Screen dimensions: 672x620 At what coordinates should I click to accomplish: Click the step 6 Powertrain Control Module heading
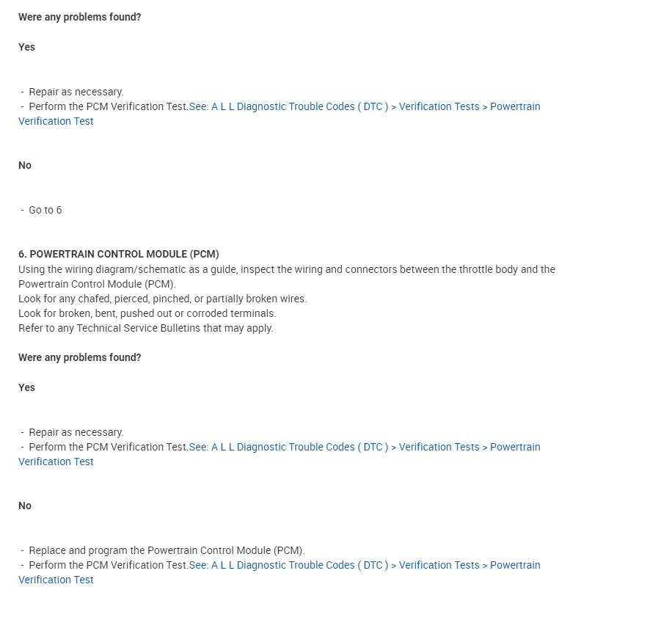tap(119, 254)
